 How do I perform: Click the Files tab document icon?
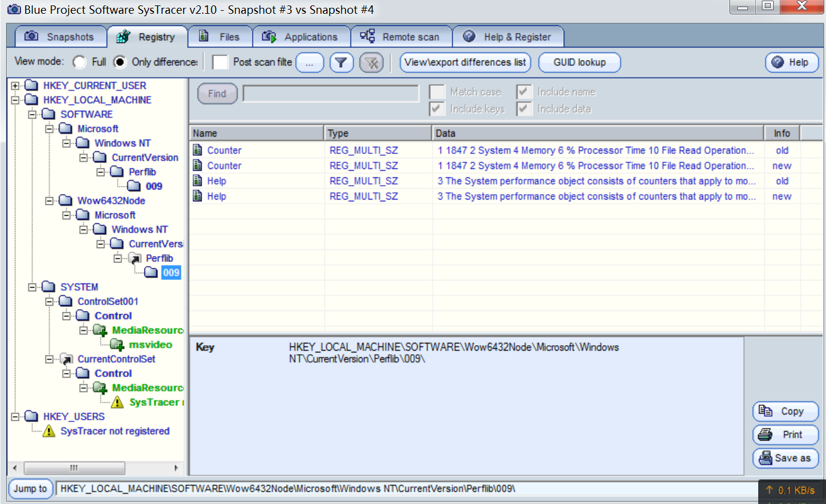tap(204, 37)
